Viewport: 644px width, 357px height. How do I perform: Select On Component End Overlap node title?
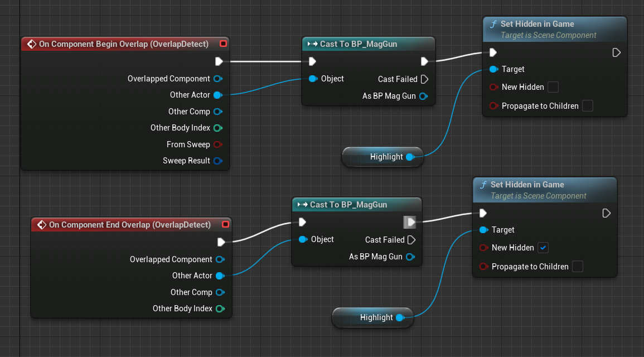pyautogui.click(x=130, y=225)
